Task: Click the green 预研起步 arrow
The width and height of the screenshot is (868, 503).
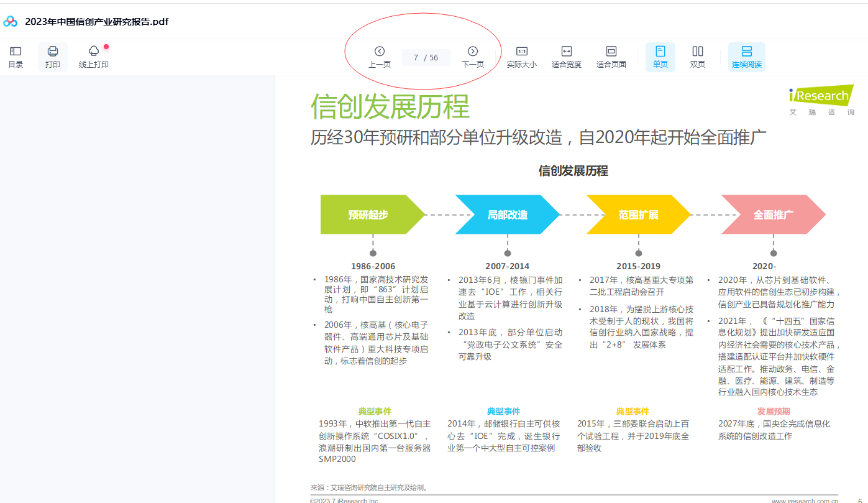Action: 370,215
